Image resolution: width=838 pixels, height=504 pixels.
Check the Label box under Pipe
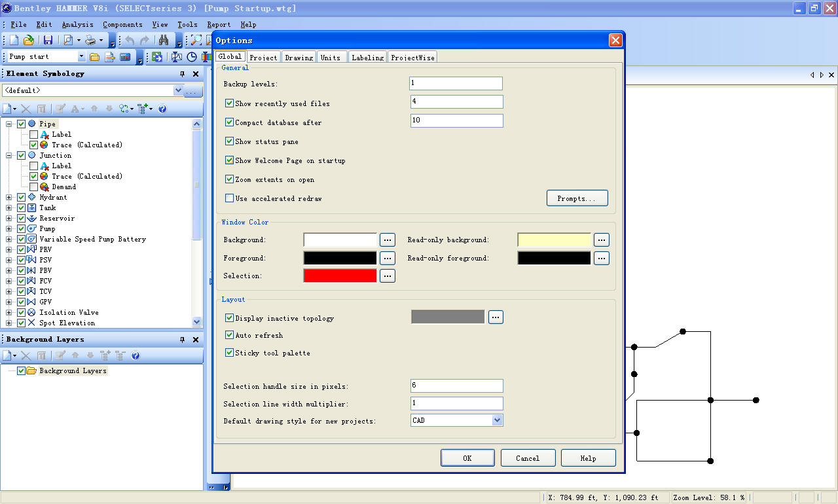34,134
